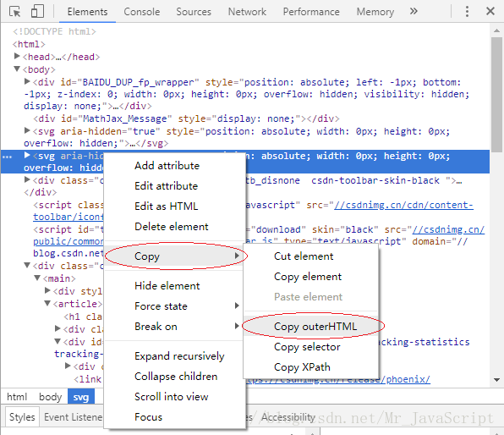Collapse the article element node
504x435 pixels.
click(47, 303)
